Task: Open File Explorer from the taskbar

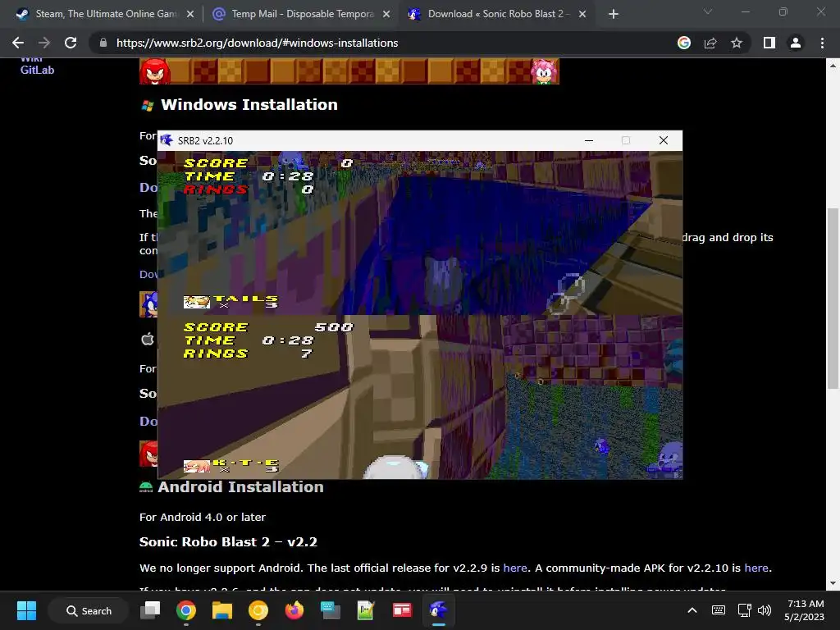Action: pos(221,610)
